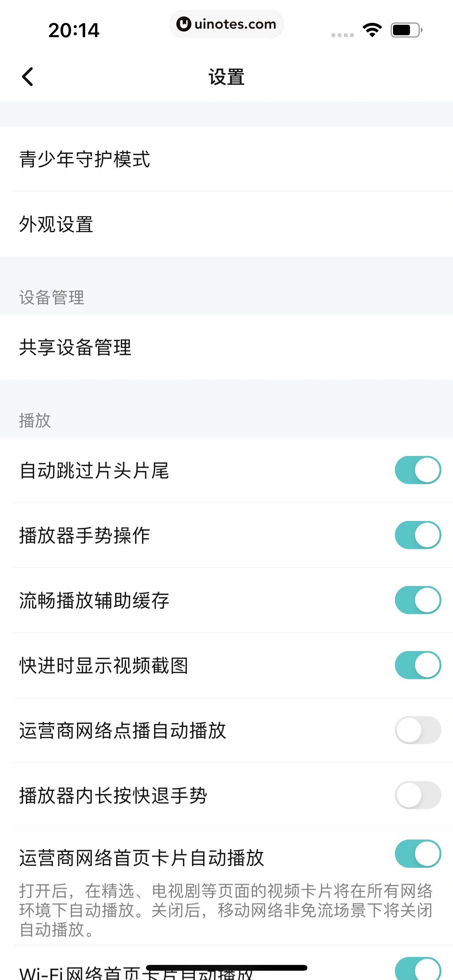The height and width of the screenshot is (980, 453).
Task: Open 外观设置 menu item
Action: [x=226, y=224]
